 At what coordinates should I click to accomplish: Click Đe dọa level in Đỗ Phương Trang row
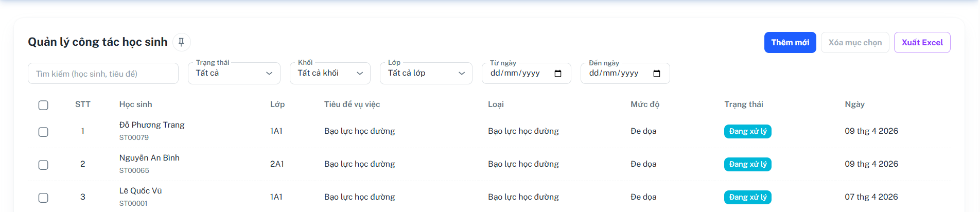643,131
